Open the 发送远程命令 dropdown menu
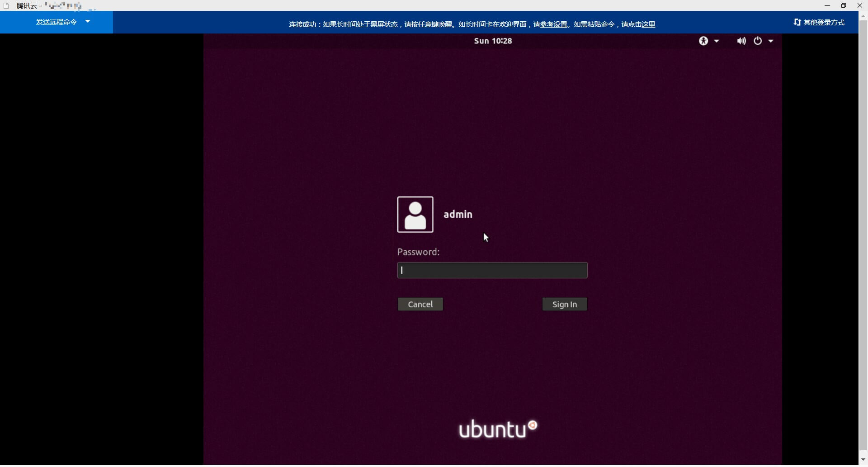Screen dimensions: 868x467 tap(57, 22)
